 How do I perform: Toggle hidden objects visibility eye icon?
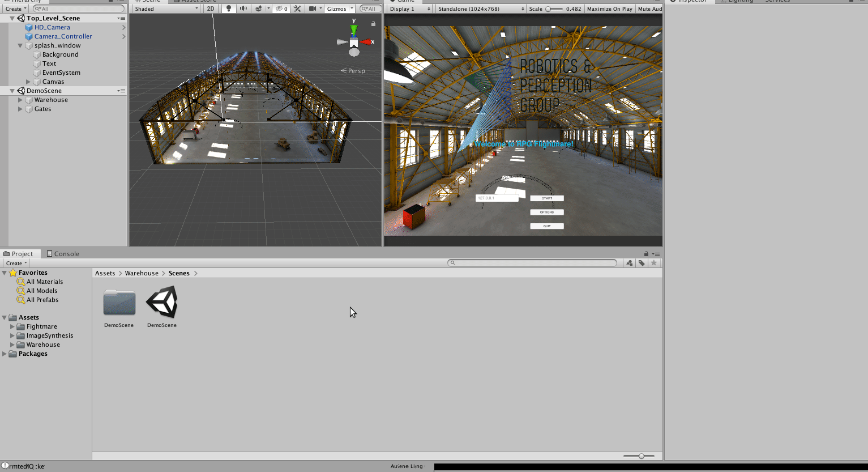pyautogui.click(x=281, y=8)
